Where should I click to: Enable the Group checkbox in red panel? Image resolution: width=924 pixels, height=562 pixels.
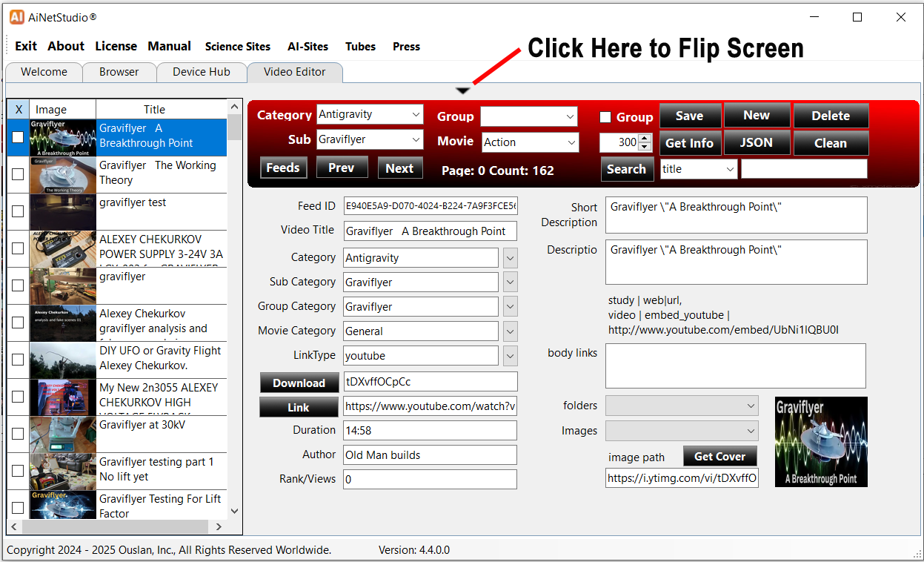[x=605, y=117]
